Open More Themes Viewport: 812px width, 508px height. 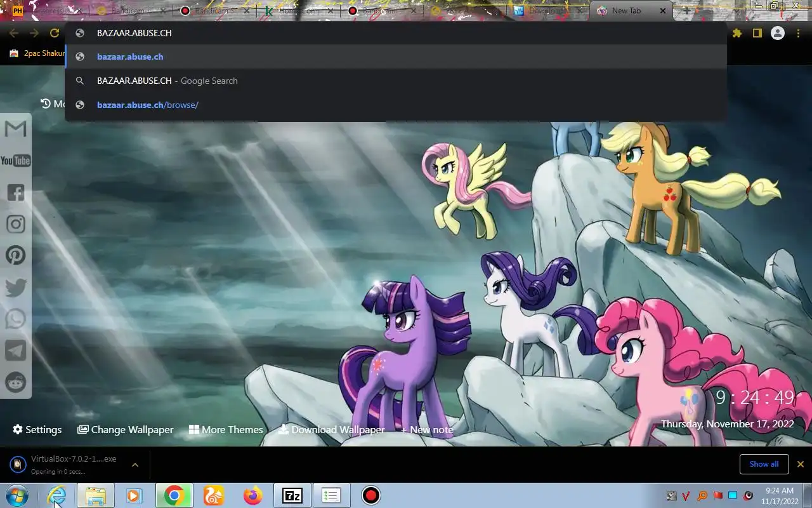coord(226,430)
